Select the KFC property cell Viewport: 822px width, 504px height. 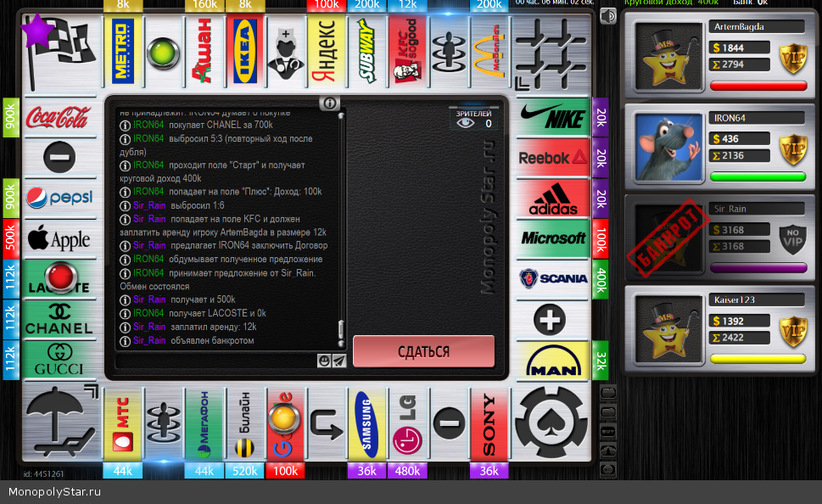tap(408, 51)
